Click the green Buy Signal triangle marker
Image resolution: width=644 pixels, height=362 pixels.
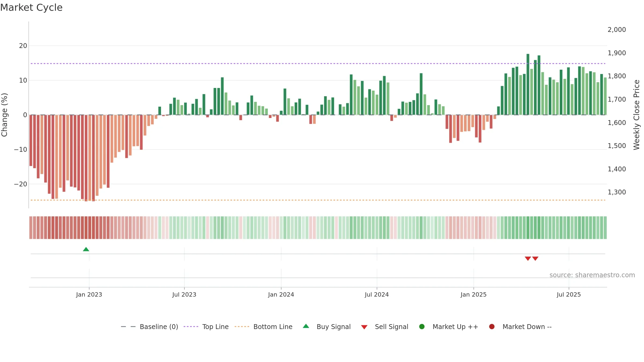[86, 249]
